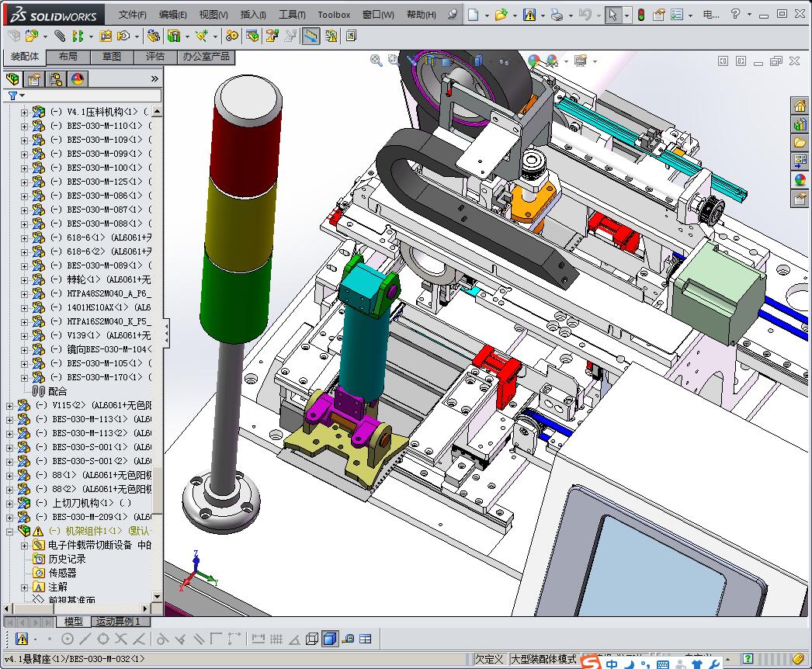Open the New document dropdown arrow

[x=487, y=16]
